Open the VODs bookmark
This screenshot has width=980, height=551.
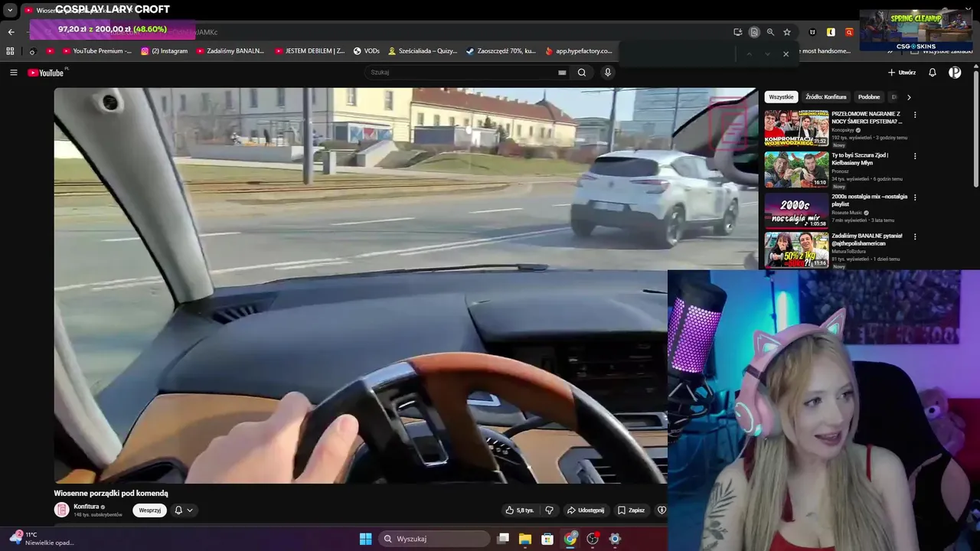[x=367, y=51]
